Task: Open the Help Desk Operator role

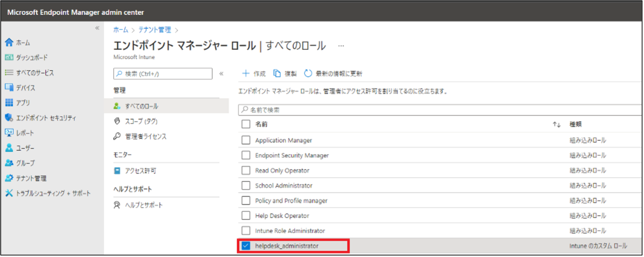Action: pyautogui.click(x=282, y=216)
